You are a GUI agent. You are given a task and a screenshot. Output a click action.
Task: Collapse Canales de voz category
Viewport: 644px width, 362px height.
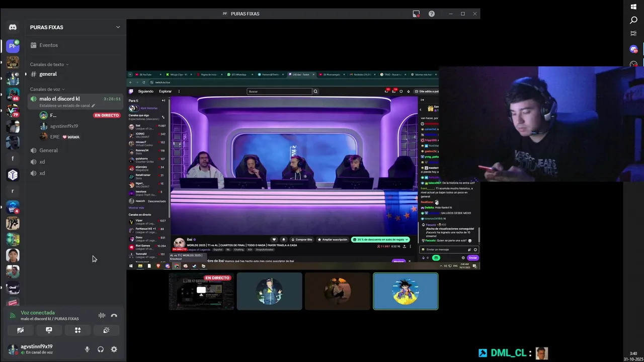tap(47, 89)
